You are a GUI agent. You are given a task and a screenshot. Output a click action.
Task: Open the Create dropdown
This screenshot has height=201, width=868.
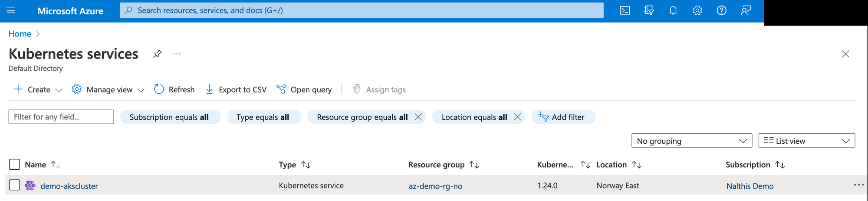tap(38, 89)
